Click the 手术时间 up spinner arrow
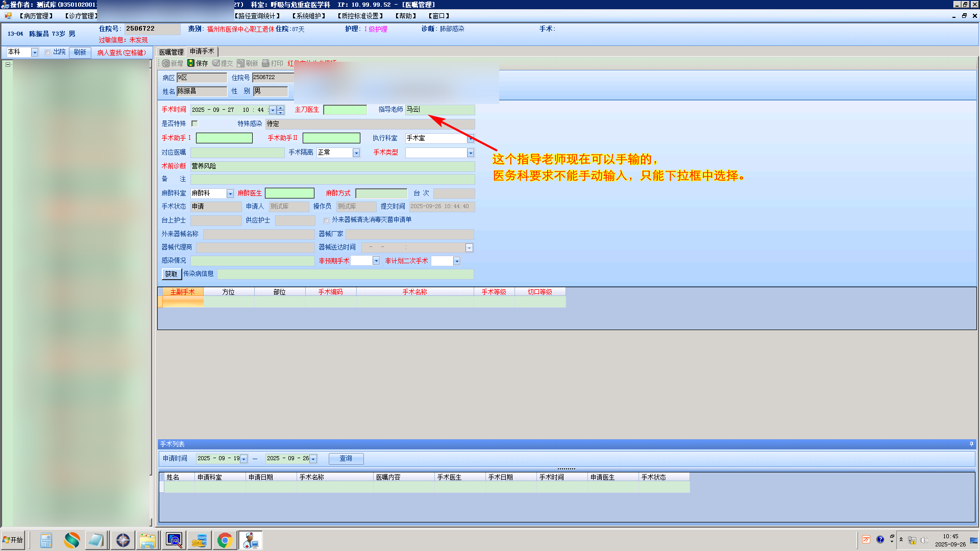This screenshot has width=980, height=551. pos(280,108)
